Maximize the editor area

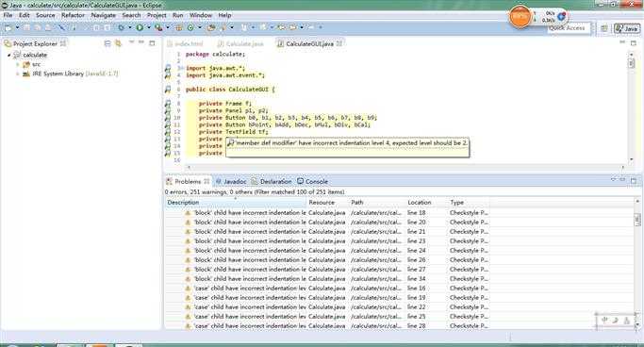pyautogui.click(x=634, y=42)
